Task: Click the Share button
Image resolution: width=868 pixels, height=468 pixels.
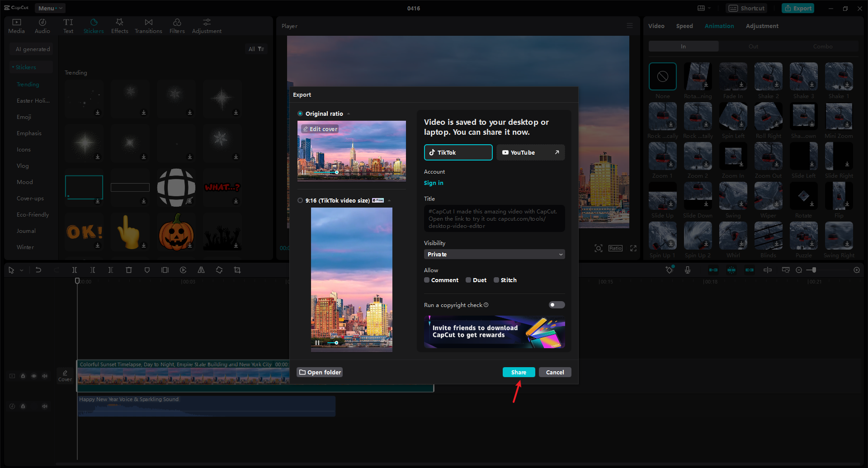Action: [519, 372]
